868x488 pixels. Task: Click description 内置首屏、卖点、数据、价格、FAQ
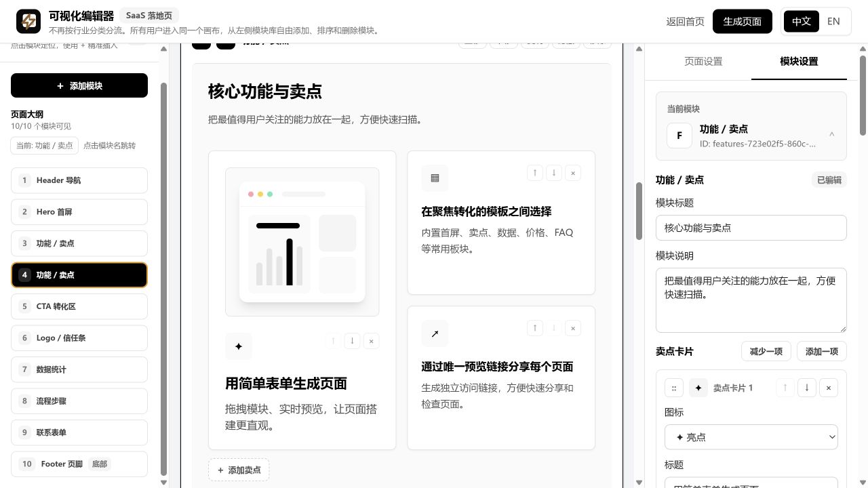[497, 241]
